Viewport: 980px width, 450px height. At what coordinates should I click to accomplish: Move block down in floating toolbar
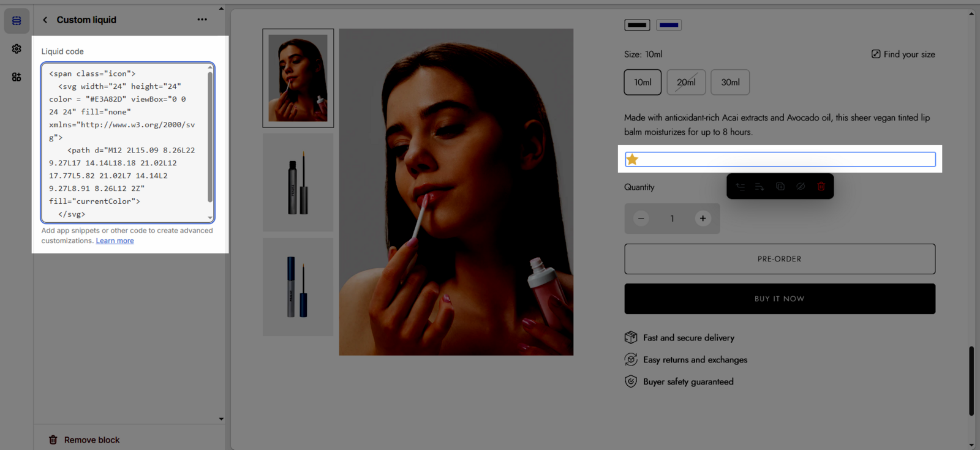coord(759,187)
